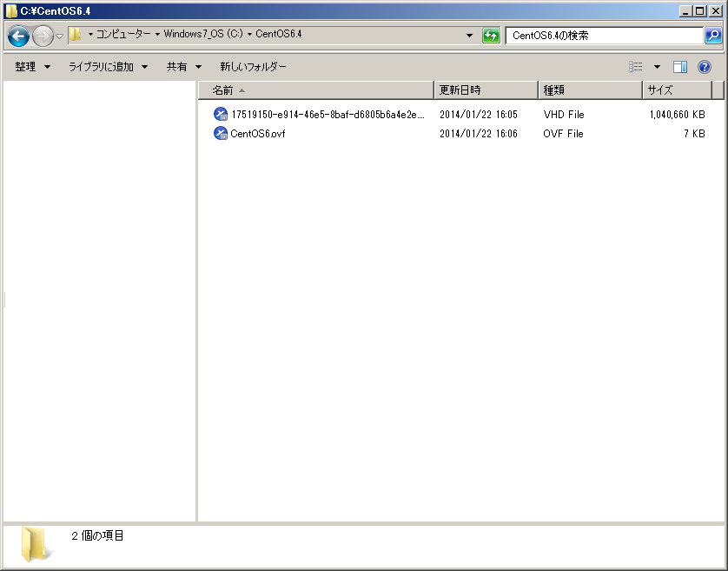Open the address bar history dropdown
The image size is (728, 571).
tap(469, 36)
